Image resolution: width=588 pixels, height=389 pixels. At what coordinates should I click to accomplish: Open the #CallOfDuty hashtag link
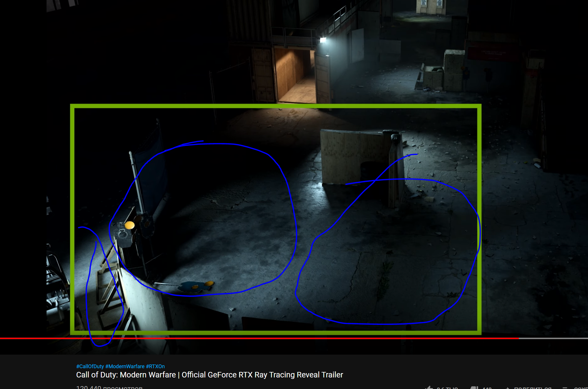tap(90, 366)
